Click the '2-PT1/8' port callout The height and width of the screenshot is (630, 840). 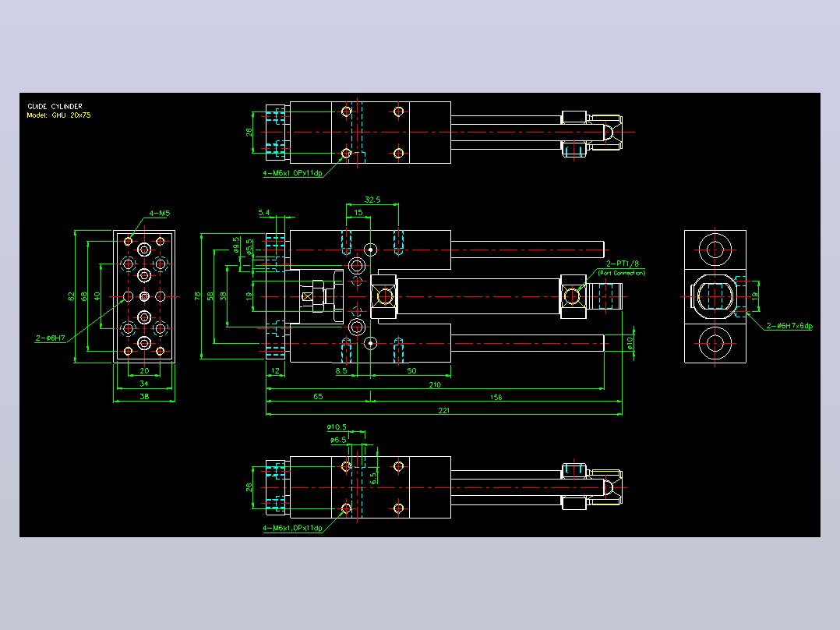tap(623, 264)
